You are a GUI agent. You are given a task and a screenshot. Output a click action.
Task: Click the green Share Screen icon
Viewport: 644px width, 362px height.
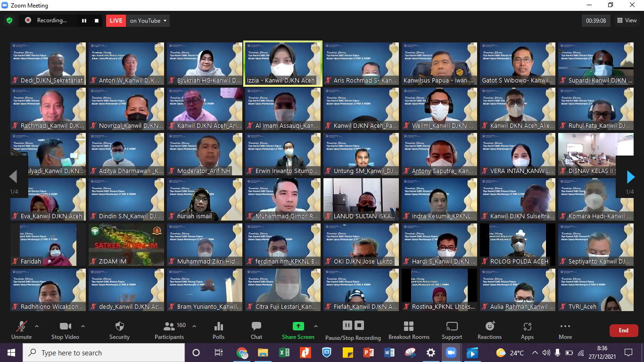coord(298,326)
